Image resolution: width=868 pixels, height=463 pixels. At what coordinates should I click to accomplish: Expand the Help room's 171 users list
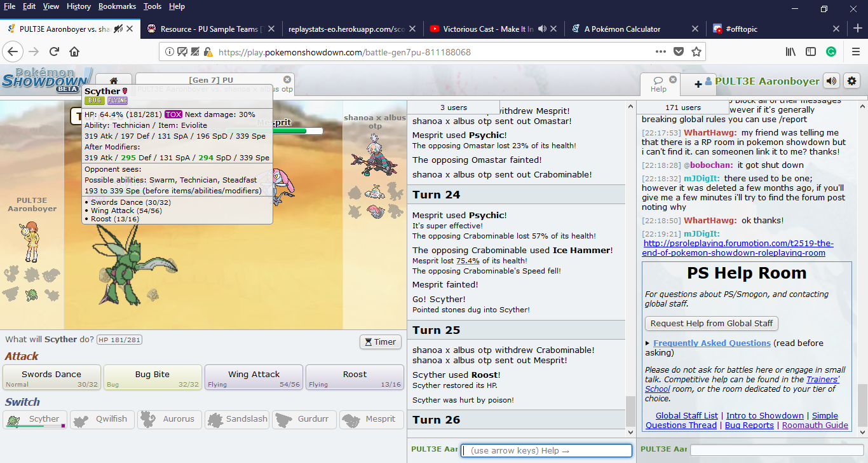pyautogui.click(x=682, y=107)
